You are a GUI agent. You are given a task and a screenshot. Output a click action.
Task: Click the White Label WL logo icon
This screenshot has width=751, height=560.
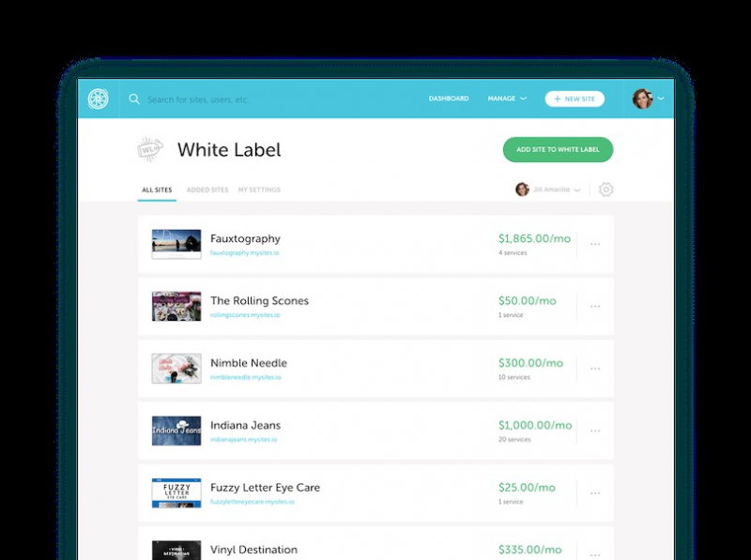coord(150,149)
